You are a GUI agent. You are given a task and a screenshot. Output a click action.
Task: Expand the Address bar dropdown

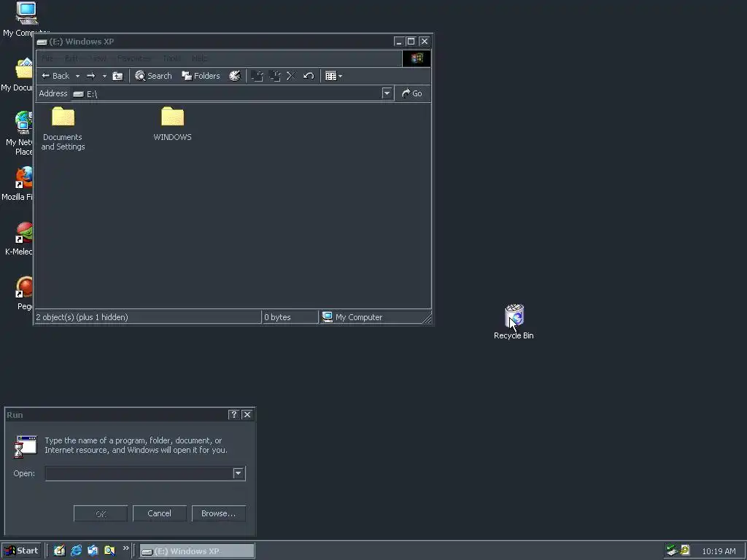pos(387,93)
